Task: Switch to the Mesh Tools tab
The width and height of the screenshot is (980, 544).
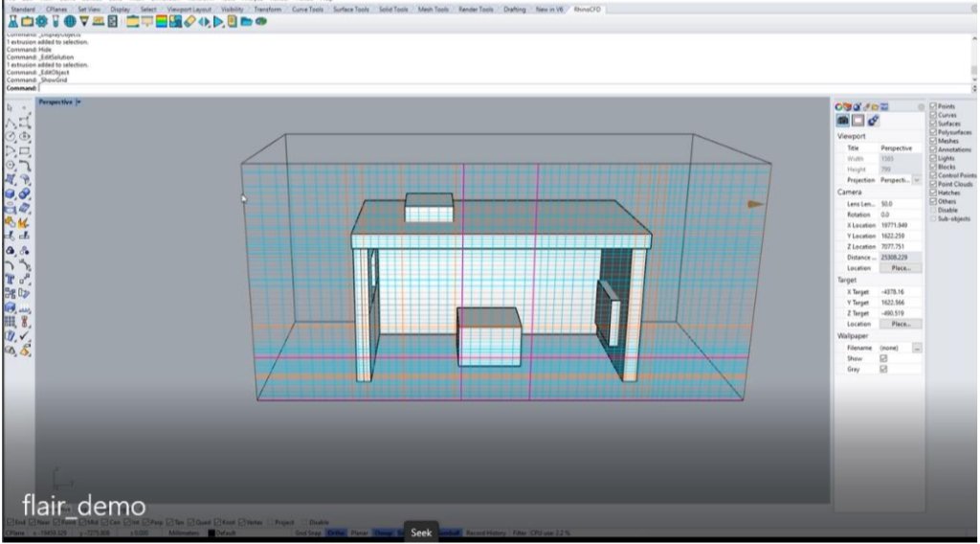Action: tap(434, 10)
